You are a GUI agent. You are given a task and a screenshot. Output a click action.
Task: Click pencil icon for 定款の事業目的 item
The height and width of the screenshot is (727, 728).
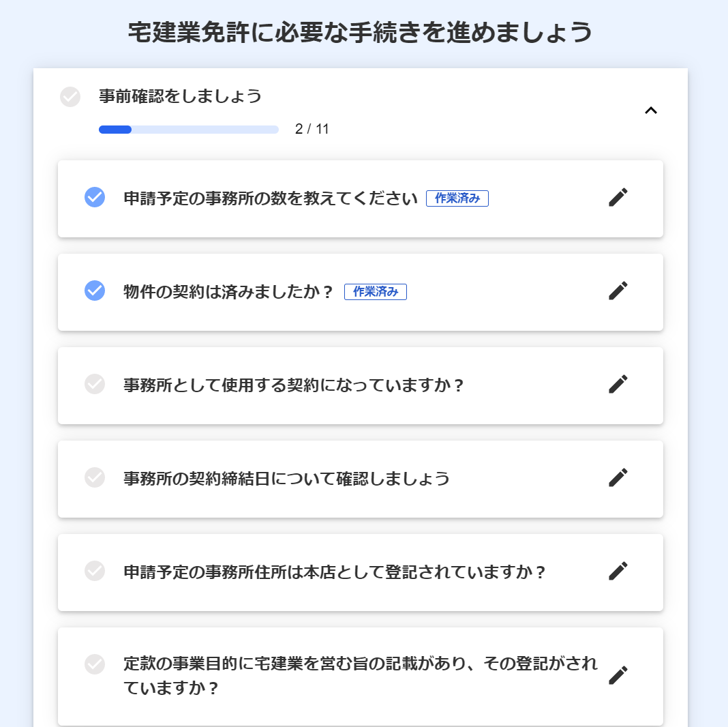[x=618, y=676]
